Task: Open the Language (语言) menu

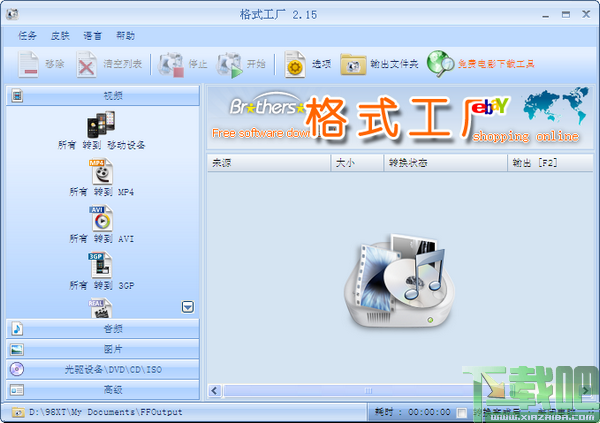Action: (x=93, y=36)
